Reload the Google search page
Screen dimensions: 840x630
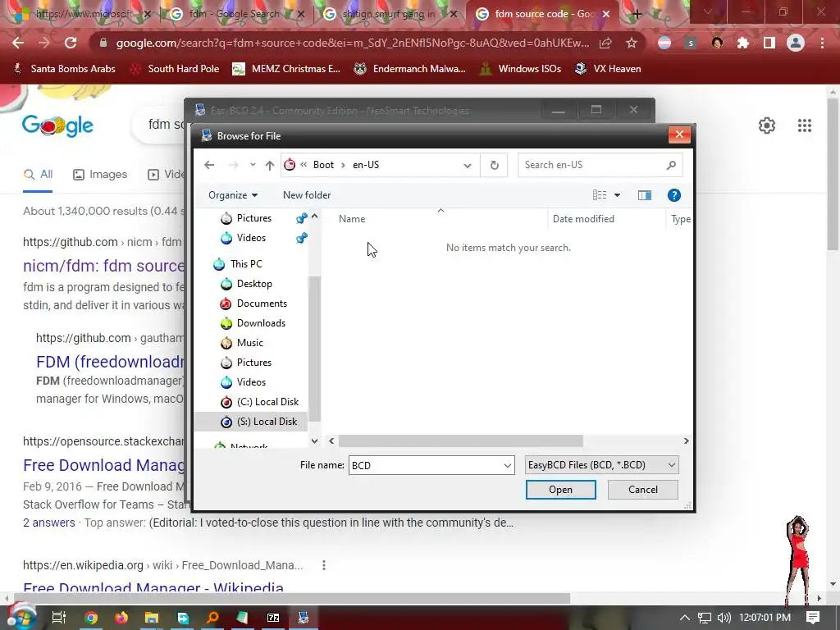[x=71, y=43]
